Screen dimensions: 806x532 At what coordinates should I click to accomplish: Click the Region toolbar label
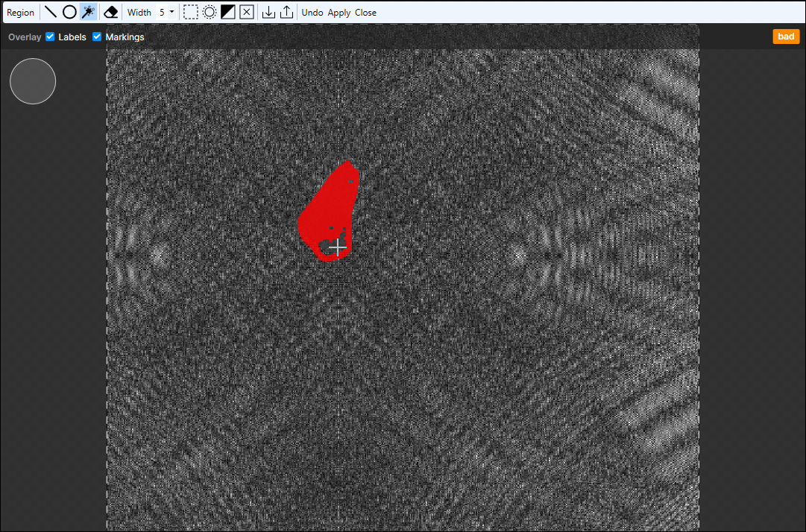click(21, 13)
